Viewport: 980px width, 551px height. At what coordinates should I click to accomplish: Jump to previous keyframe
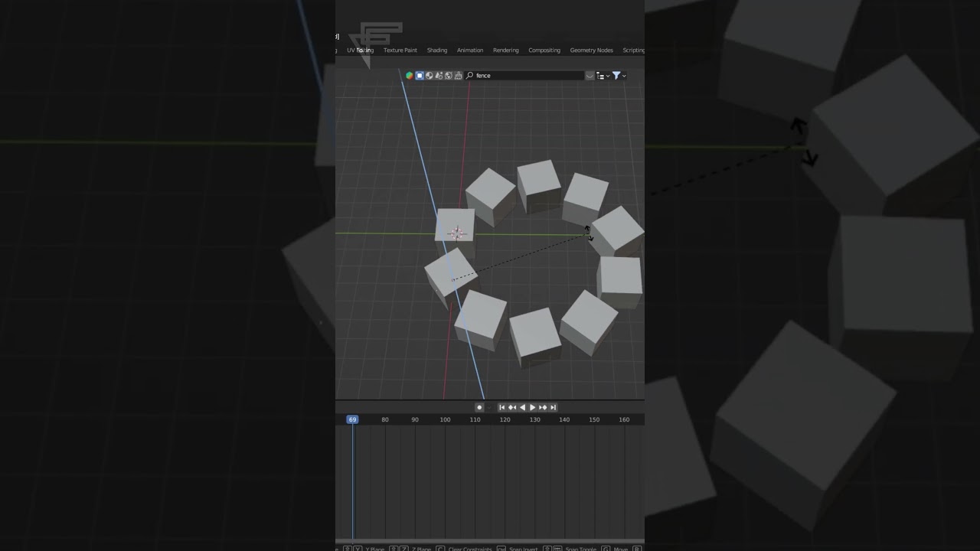point(512,408)
